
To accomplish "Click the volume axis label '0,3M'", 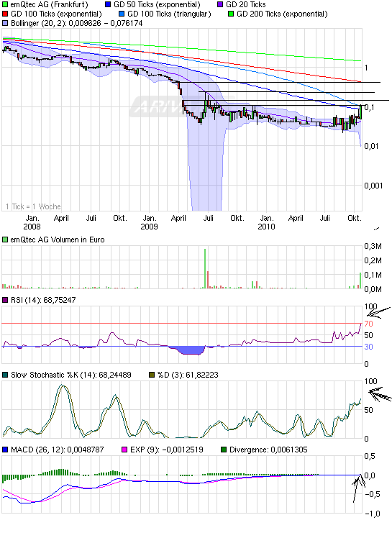I will click(373, 247).
